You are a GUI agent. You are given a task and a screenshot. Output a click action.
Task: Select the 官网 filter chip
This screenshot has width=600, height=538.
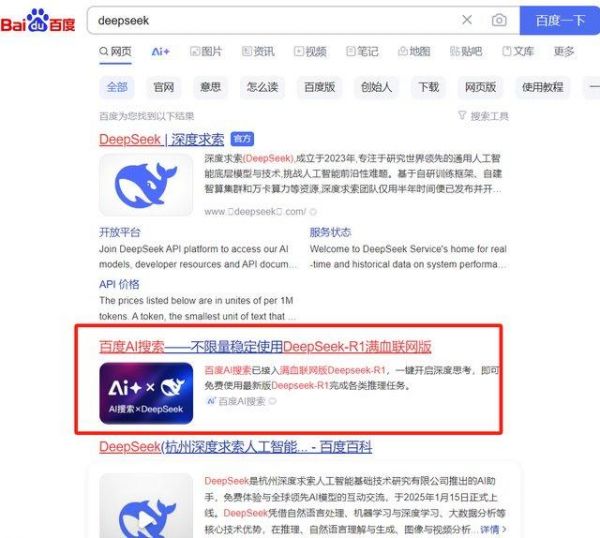[163, 87]
